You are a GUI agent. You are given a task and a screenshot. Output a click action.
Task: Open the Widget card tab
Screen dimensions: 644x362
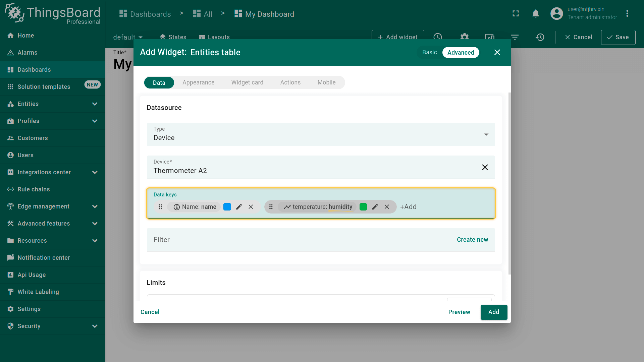[x=247, y=82]
